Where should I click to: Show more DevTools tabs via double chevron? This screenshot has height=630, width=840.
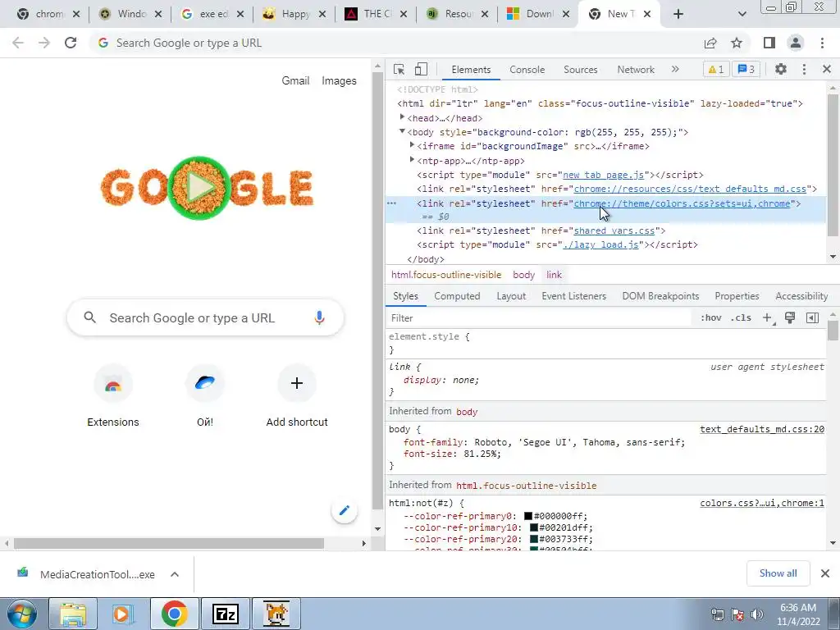tap(675, 69)
